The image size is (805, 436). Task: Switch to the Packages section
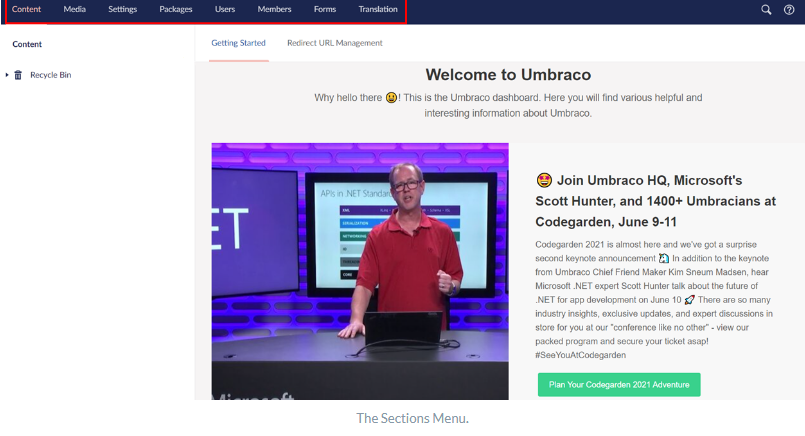click(176, 9)
